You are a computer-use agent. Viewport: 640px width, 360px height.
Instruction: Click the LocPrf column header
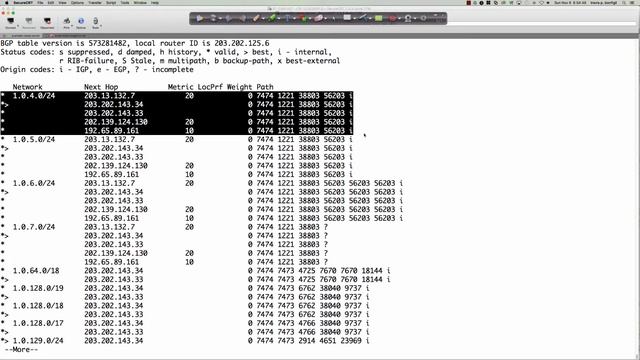pyautogui.click(x=210, y=87)
